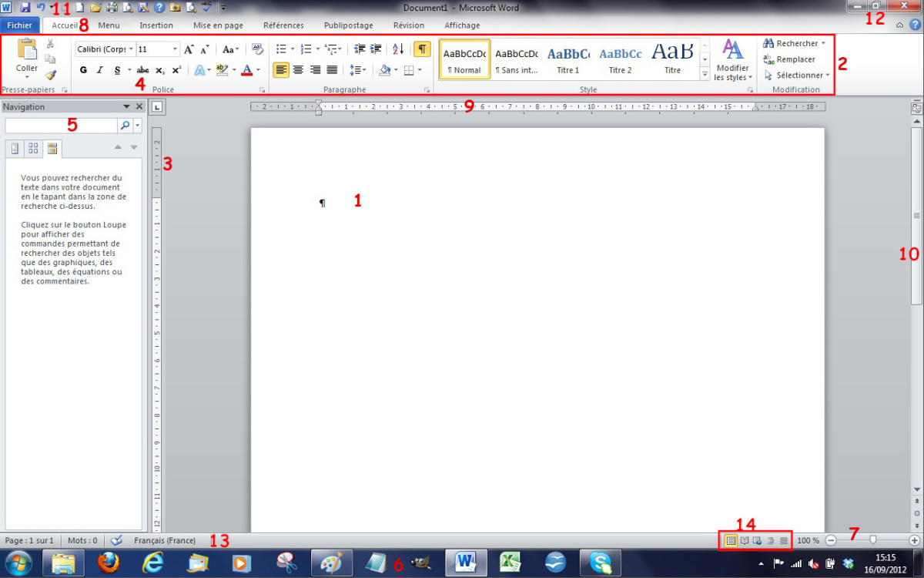Apply the yellow text highlight color

(x=222, y=70)
